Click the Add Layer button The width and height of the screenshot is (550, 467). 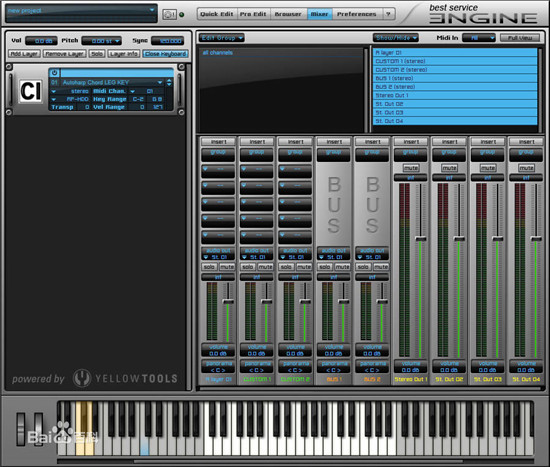(x=24, y=54)
